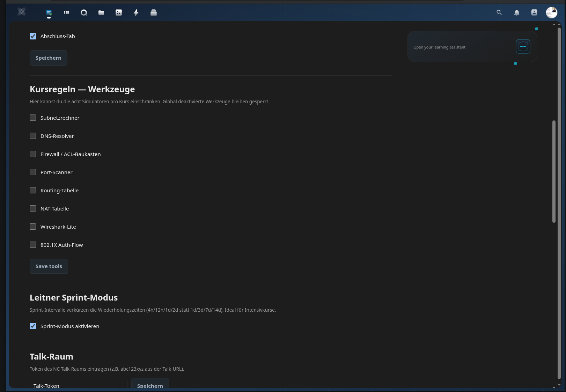The image size is (566, 392).
Task: Open the user avatar menu
Action: pyautogui.click(x=551, y=13)
